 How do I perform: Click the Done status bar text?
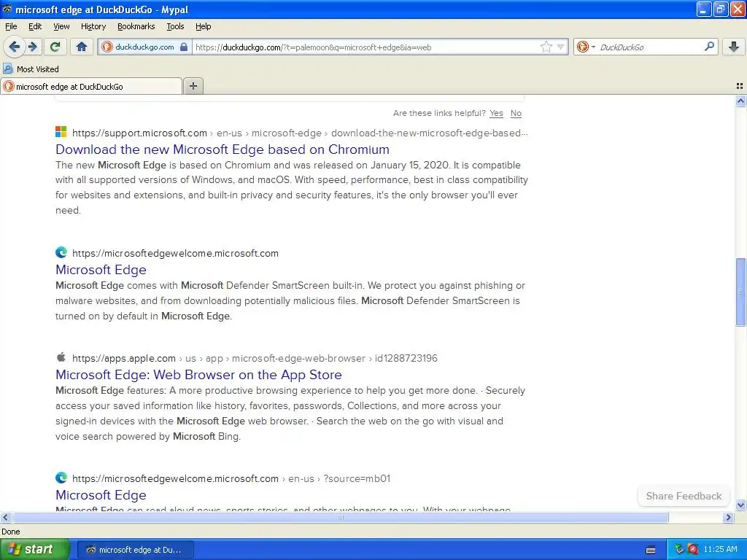point(10,532)
